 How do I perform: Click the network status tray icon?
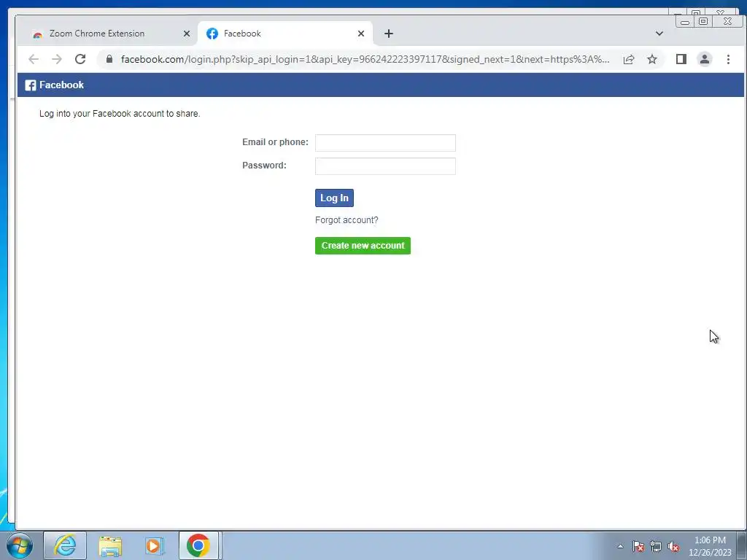click(656, 546)
